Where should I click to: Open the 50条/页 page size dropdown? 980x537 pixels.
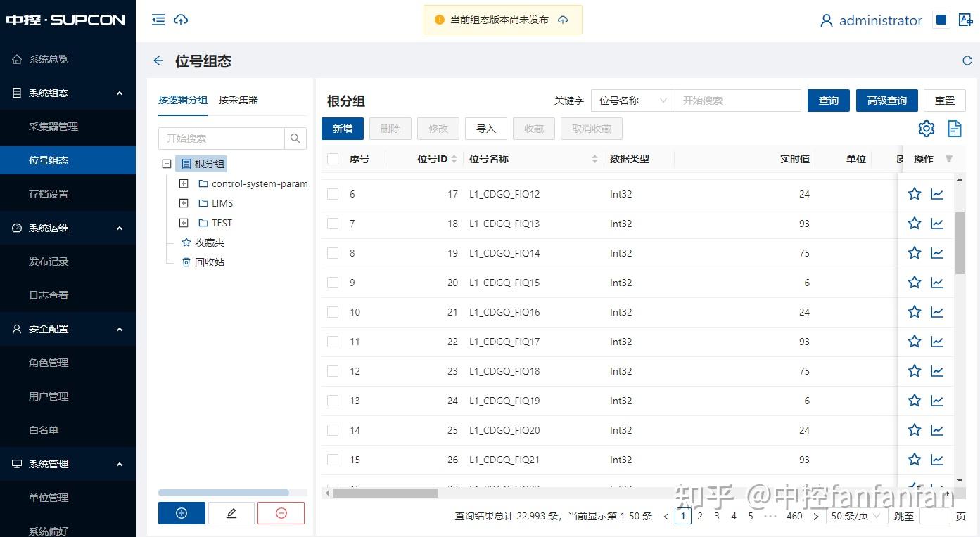pyautogui.click(x=856, y=515)
